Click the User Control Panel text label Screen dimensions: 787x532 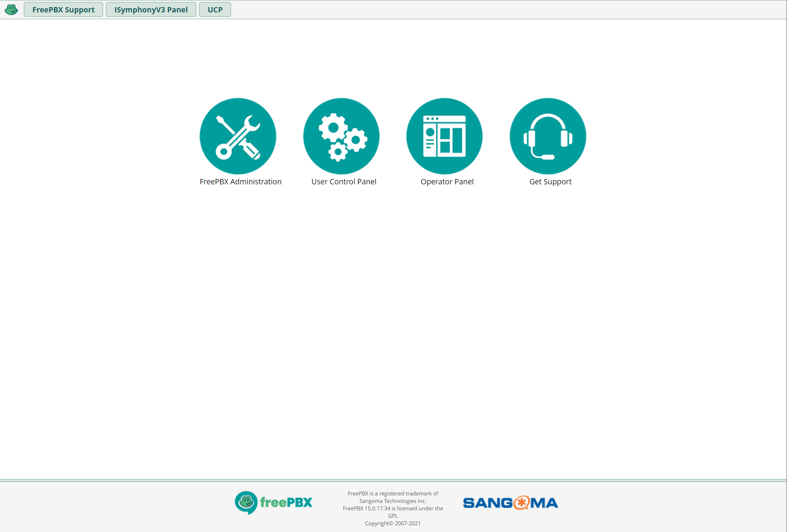pyautogui.click(x=344, y=182)
